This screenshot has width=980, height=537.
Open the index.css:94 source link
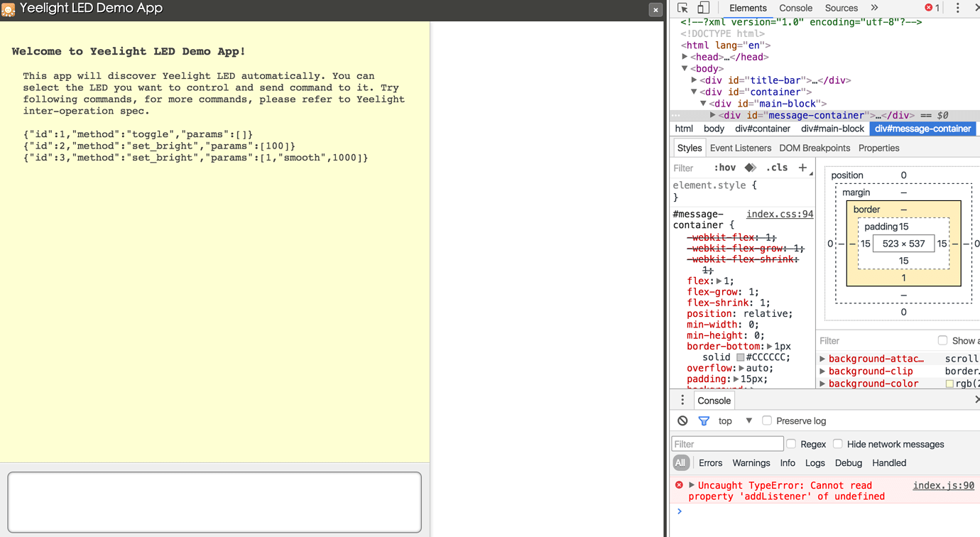point(780,214)
